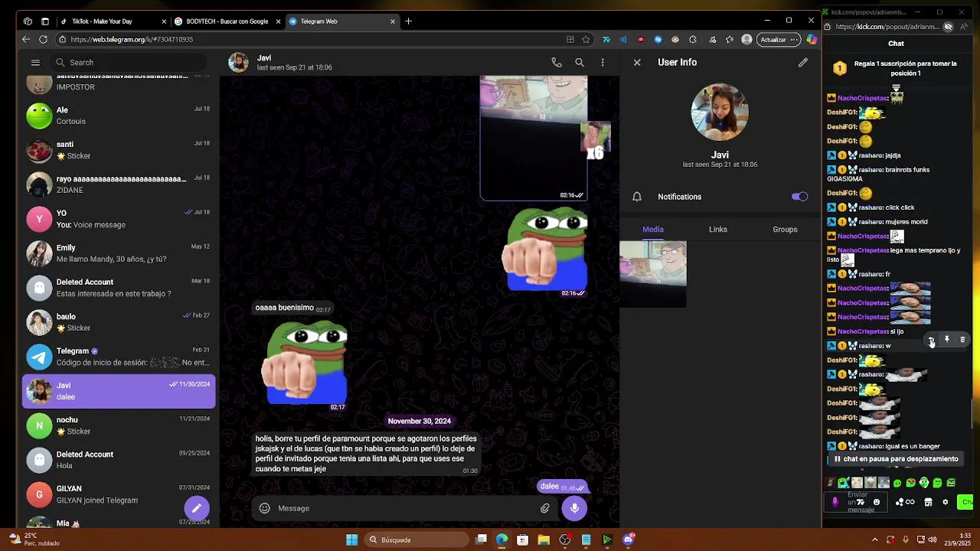The height and width of the screenshot is (551, 980).
Task: Click the November 30, 2024 date label
Action: click(x=420, y=421)
